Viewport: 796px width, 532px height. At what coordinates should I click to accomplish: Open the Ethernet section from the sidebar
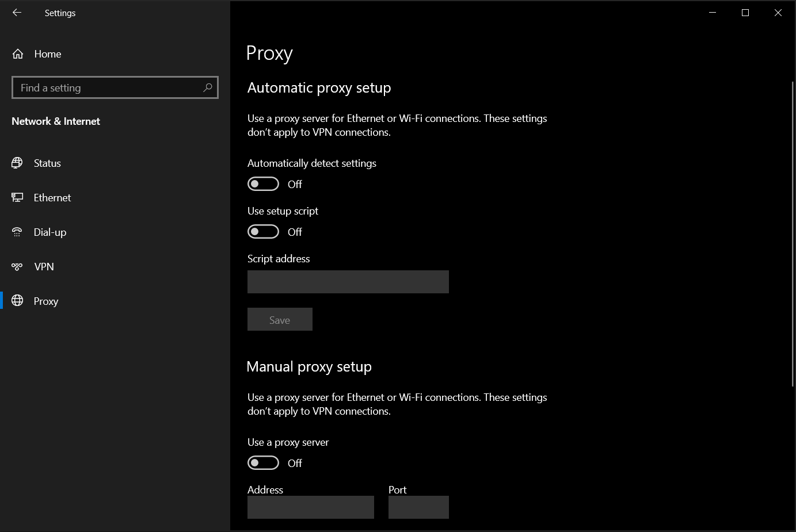click(52, 197)
